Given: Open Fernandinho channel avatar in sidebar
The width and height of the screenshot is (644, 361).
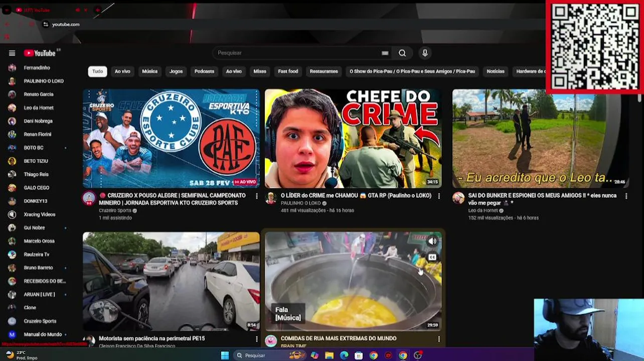Looking at the screenshot, I should 12,68.
